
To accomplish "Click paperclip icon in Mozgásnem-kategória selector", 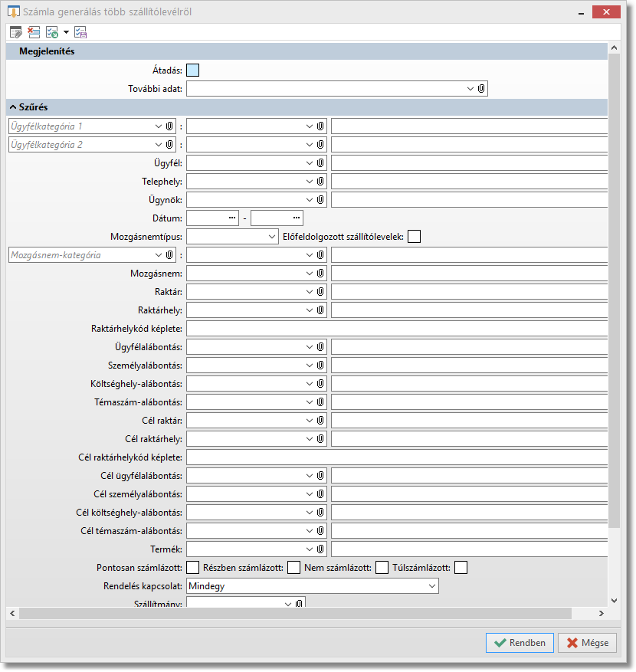I will coord(169,255).
